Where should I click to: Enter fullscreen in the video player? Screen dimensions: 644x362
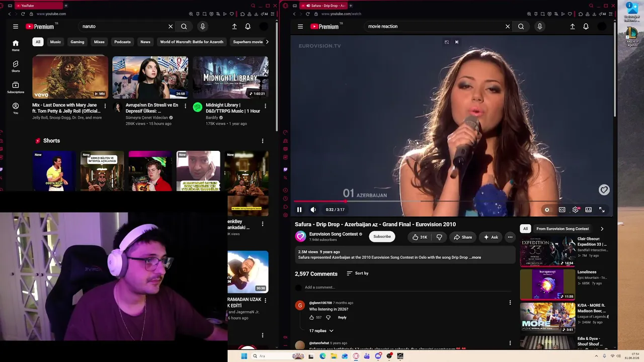point(602,210)
